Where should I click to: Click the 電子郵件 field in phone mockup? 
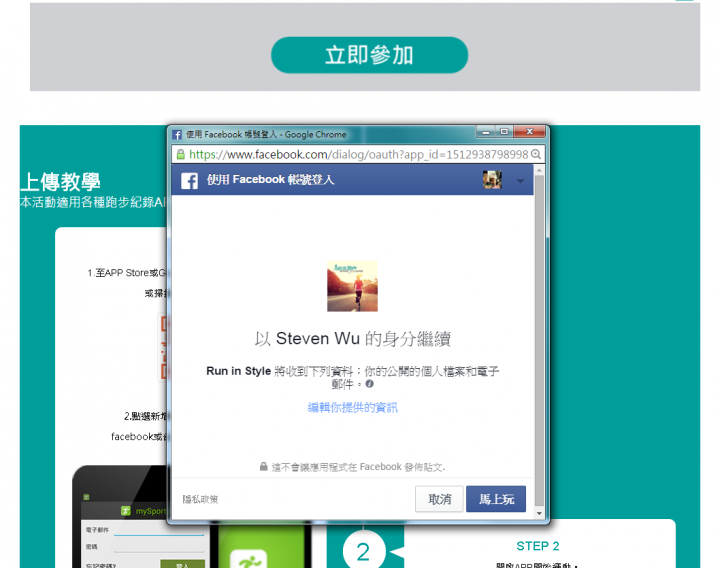pos(158,530)
